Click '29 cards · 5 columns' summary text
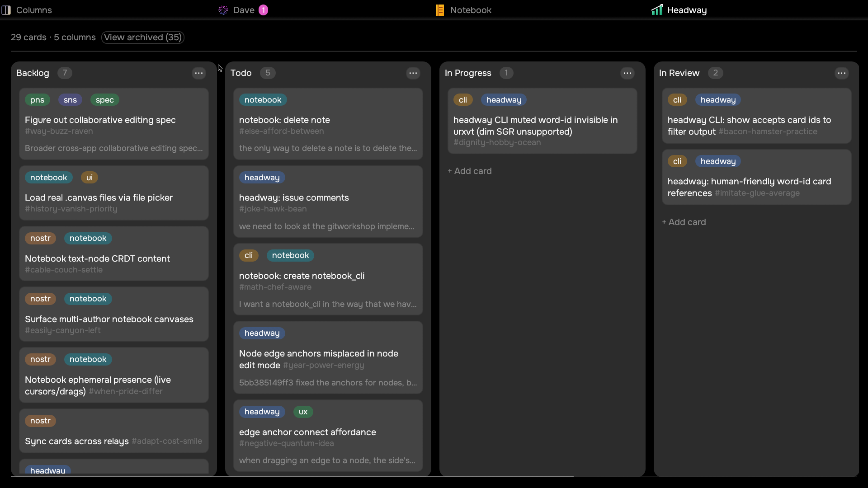Viewport: 868px width, 488px height. coord(53,38)
